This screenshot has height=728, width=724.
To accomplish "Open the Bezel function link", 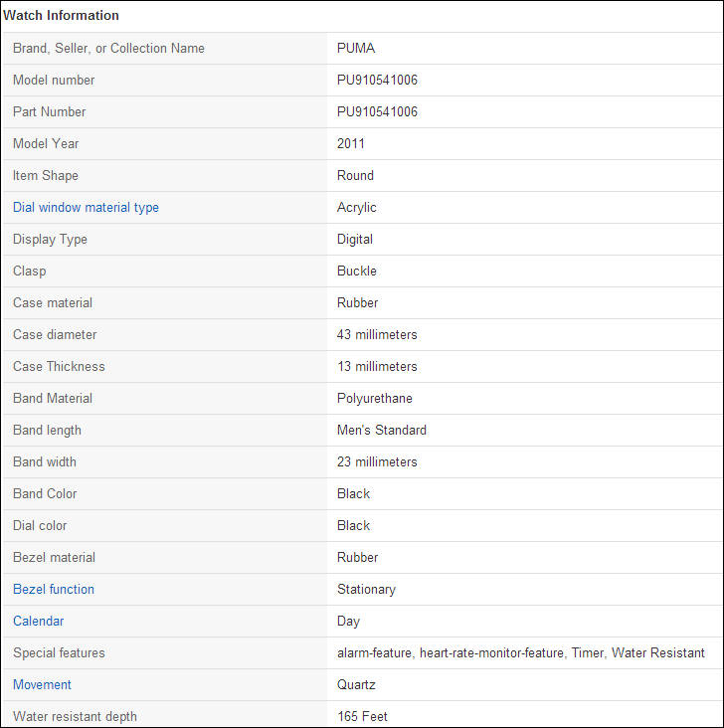I will tap(54, 590).
